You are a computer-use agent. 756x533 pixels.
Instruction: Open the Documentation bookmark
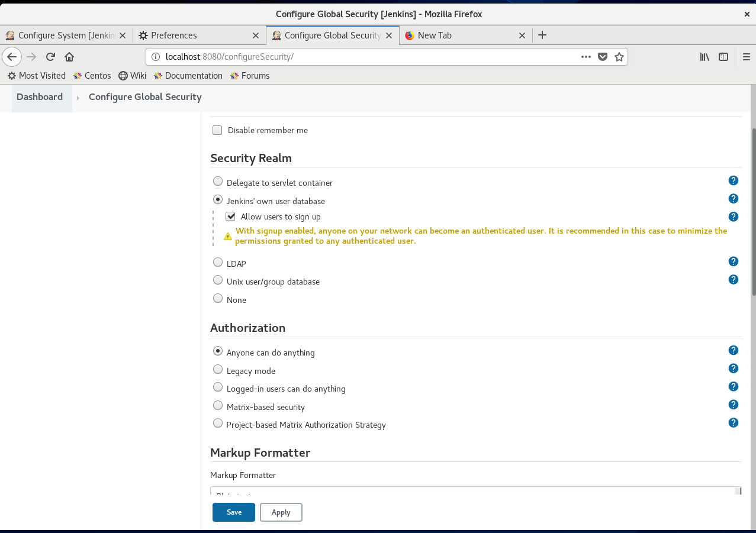click(x=188, y=76)
